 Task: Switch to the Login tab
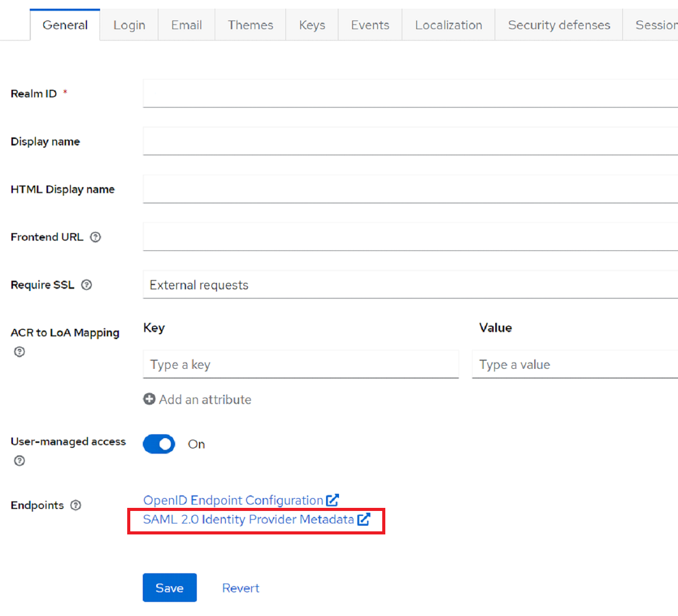point(129,25)
